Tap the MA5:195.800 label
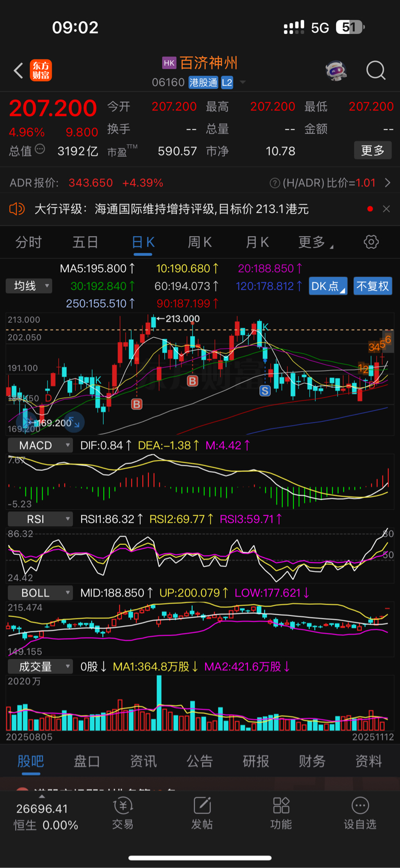The height and width of the screenshot is (868, 400). (x=97, y=268)
